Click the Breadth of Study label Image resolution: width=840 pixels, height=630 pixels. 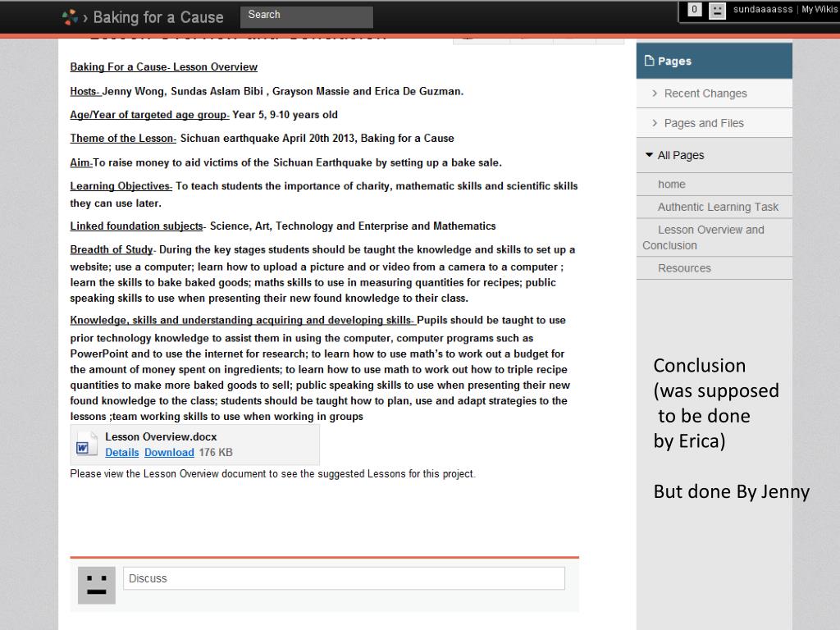[112, 249]
